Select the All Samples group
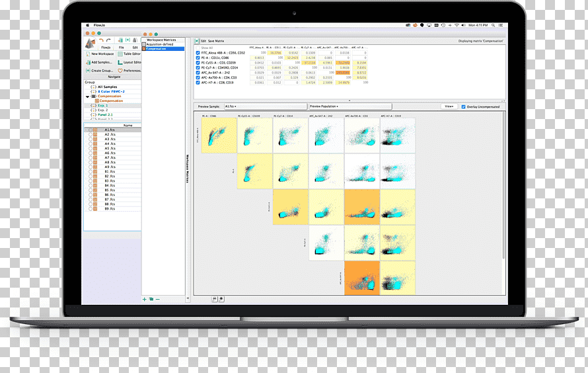588x373 pixels. pyautogui.click(x=107, y=87)
